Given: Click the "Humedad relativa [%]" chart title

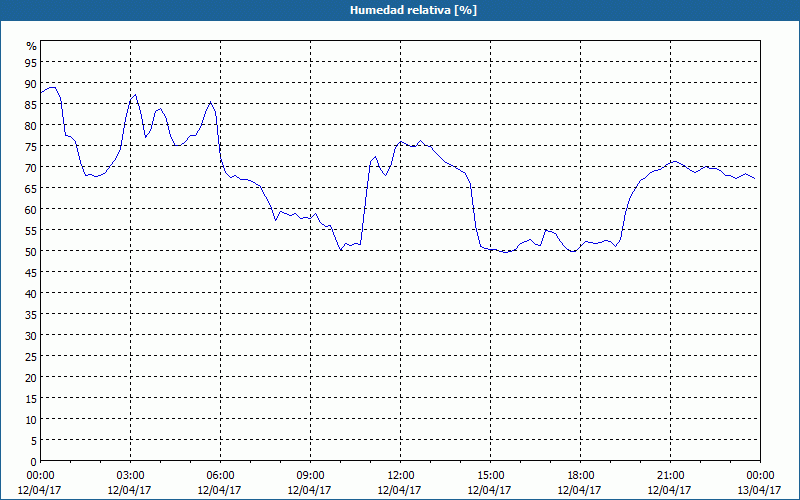Looking at the screenshot, I should click(x=413, y=10).
